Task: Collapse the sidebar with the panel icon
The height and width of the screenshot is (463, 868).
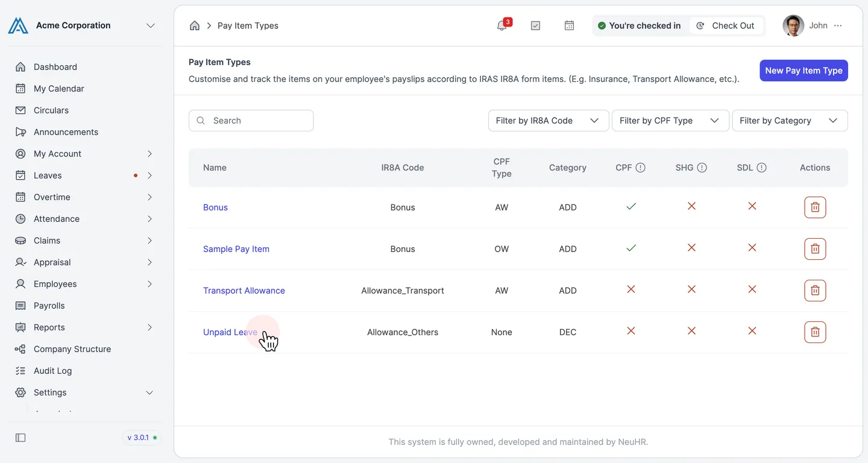Action: (x=20, y=438)
